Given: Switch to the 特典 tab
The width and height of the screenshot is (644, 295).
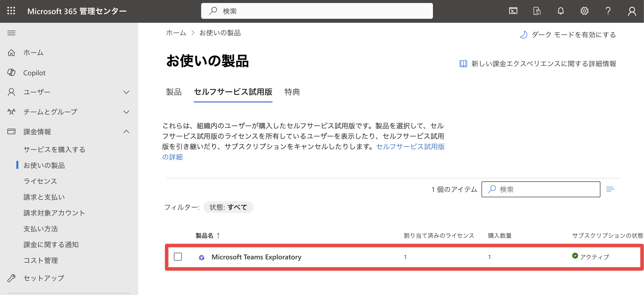Looking at the screenshot, I should coord(292,92).
